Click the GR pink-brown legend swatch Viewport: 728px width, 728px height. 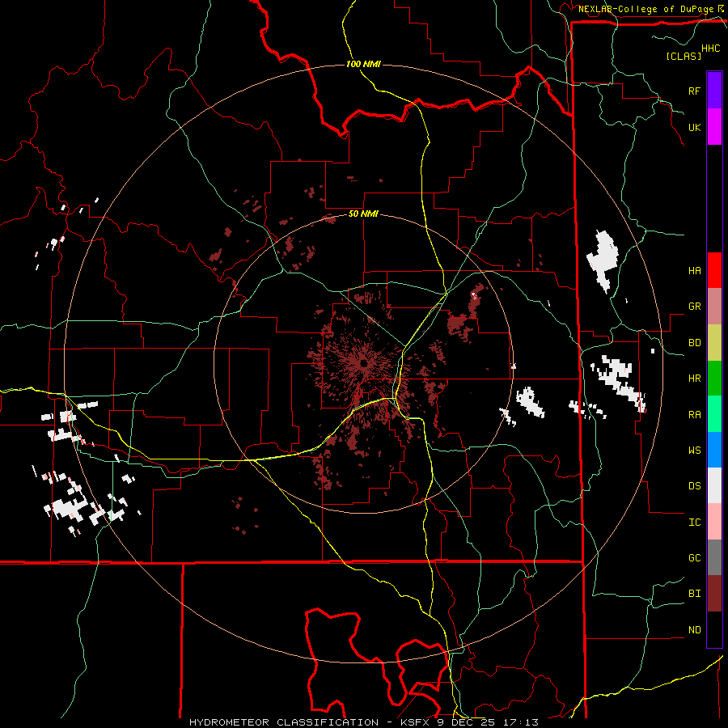click(x=714, y=306)
